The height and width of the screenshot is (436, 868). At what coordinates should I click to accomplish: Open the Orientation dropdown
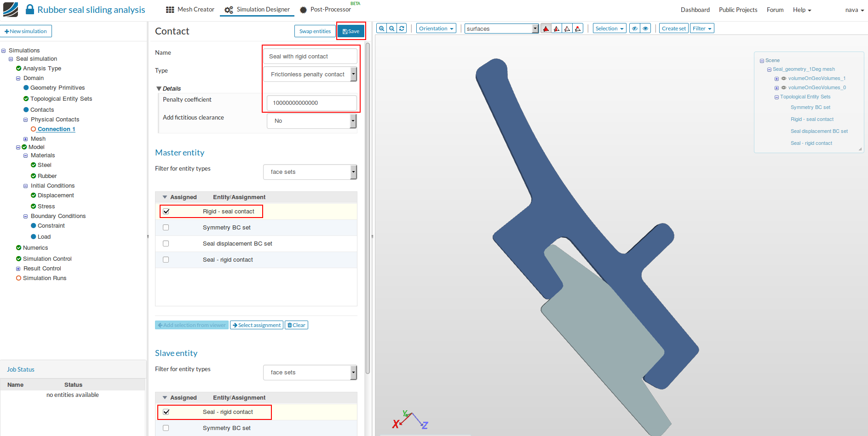click(436, 29)
